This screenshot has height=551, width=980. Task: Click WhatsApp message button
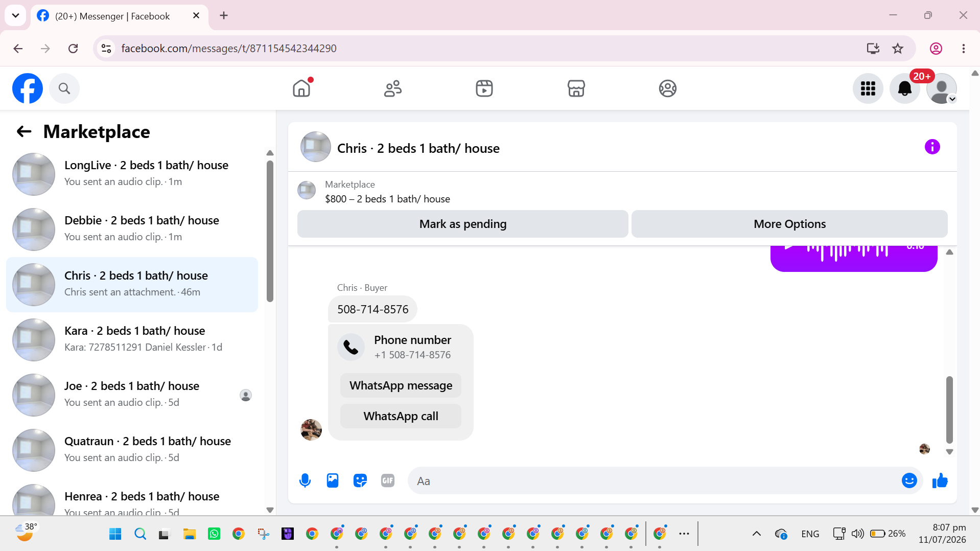tap(401, 385)
